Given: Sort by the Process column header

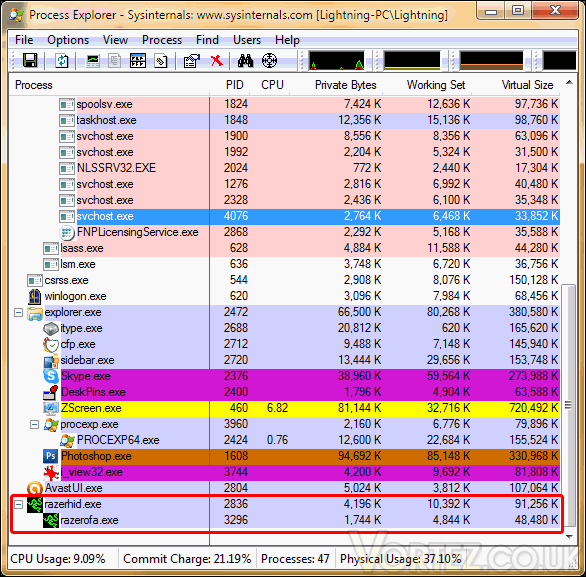Looking at the screenshot, I should (x=109, y=85).
